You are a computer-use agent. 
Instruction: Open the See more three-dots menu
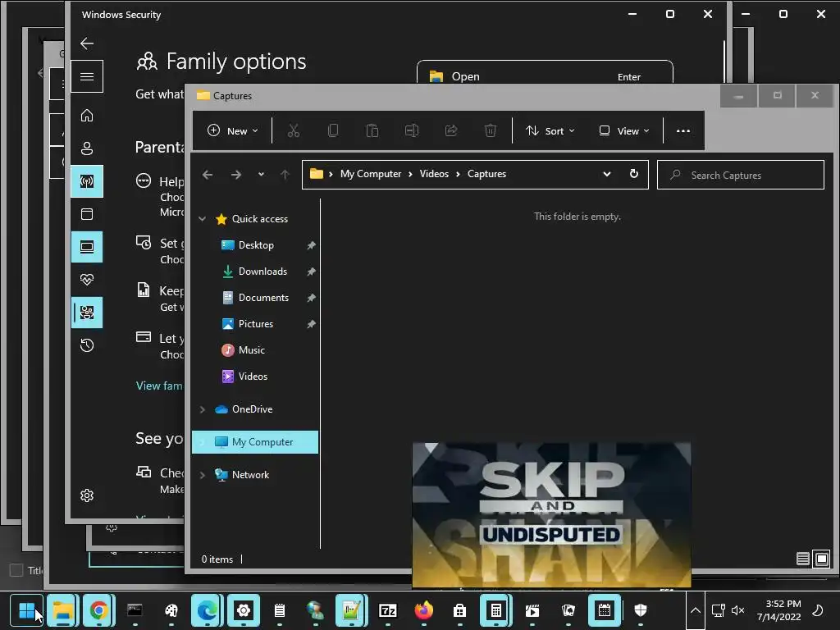[683, 130]
